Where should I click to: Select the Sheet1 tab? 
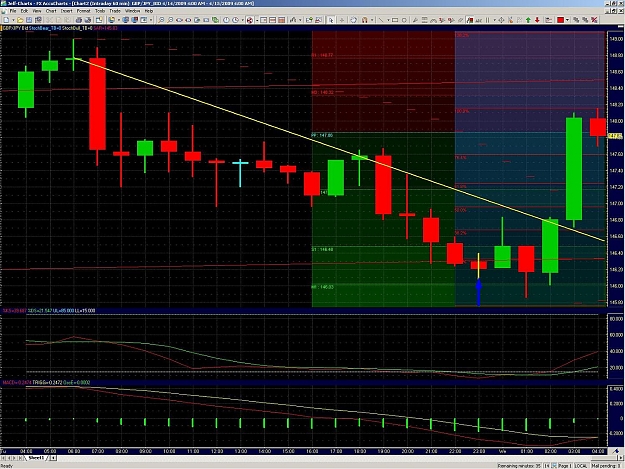(x=36, y=458)
